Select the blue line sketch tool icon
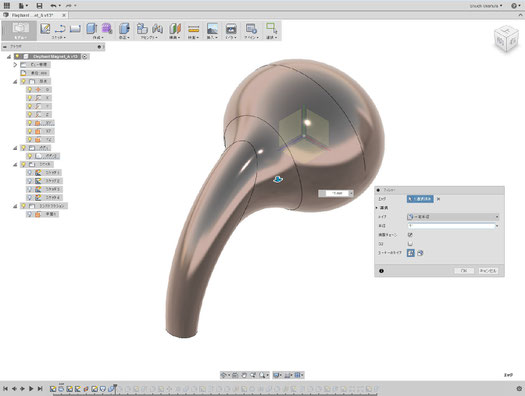525x396 pixels. pos(60,28)
